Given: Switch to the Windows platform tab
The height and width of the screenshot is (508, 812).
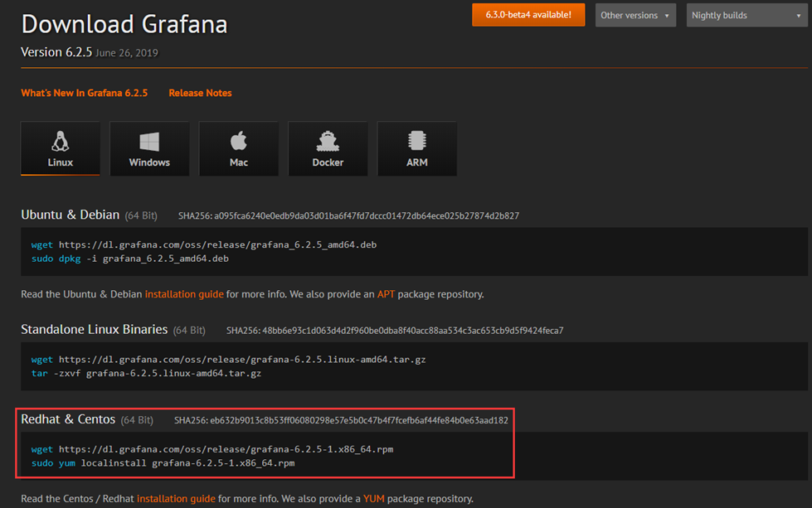Looking at the screenshot, I should pyautogui.click(x=149, y=148).
